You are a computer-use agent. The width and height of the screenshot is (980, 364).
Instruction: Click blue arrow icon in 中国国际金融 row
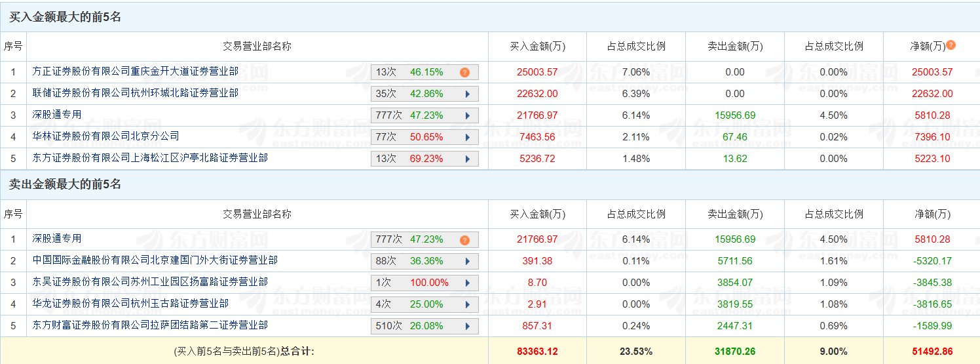(x=468, y=261)
